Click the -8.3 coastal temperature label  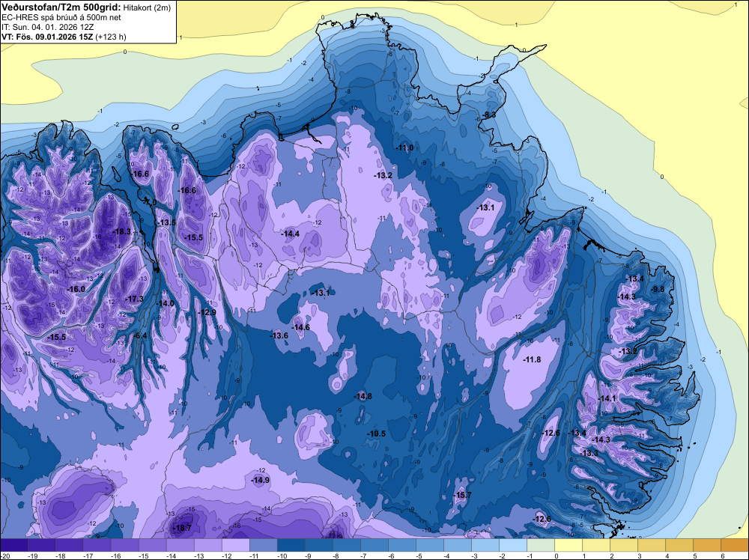(490, 115)
